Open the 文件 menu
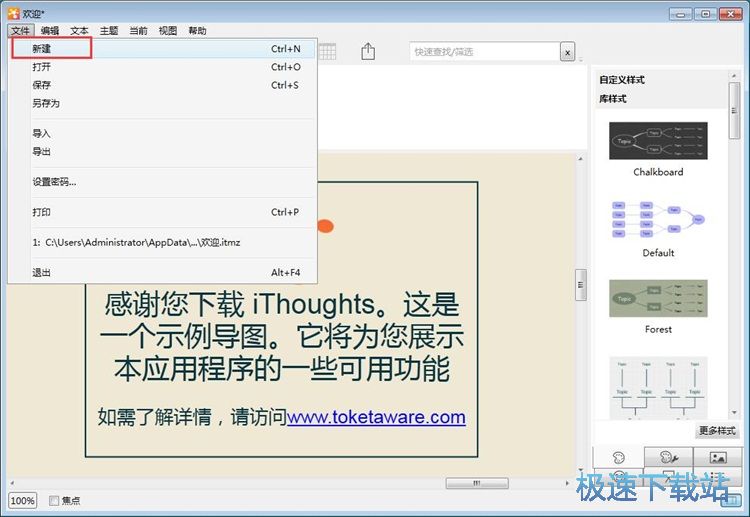Screen dimensions: 750x517 (21, 31)
